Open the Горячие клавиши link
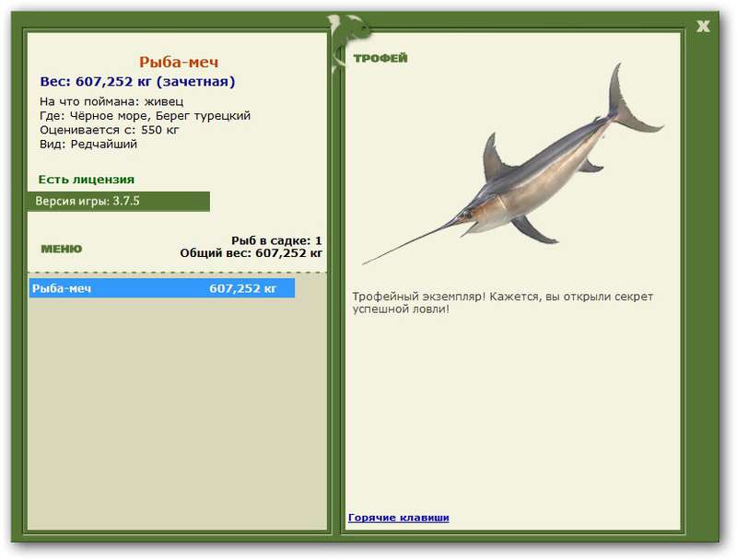 [x=399, y=518]
